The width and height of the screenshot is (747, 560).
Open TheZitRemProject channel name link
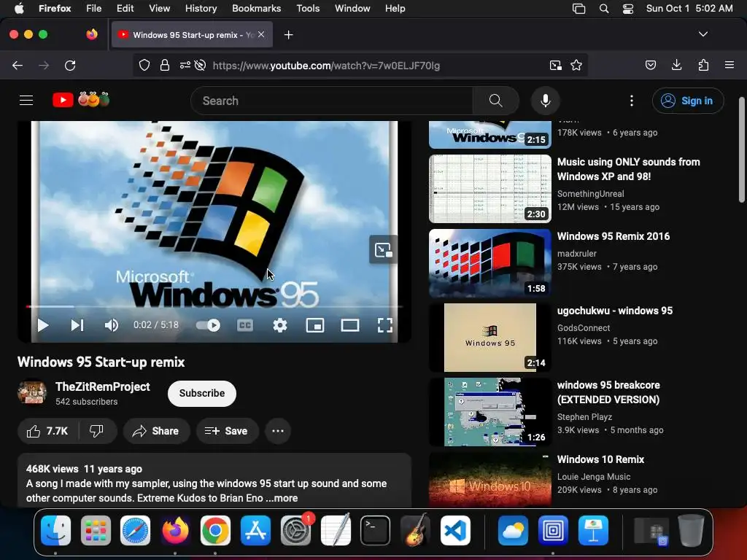coord(102,386)
